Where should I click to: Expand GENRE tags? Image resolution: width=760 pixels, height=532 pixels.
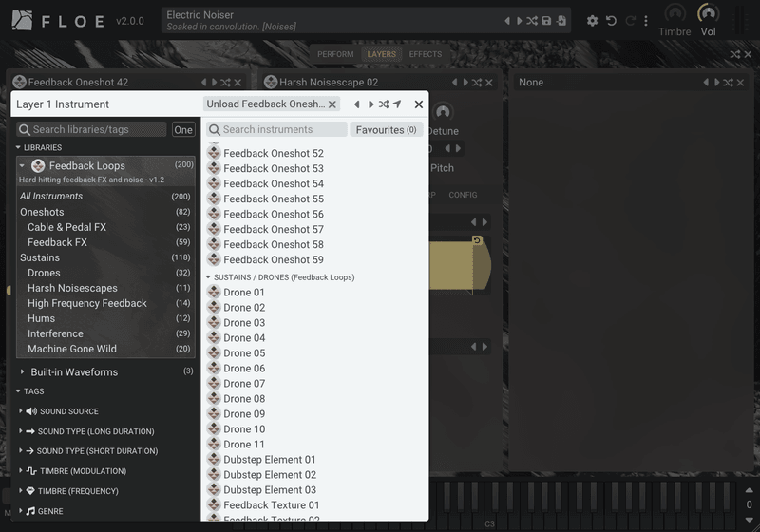point(41,511)
